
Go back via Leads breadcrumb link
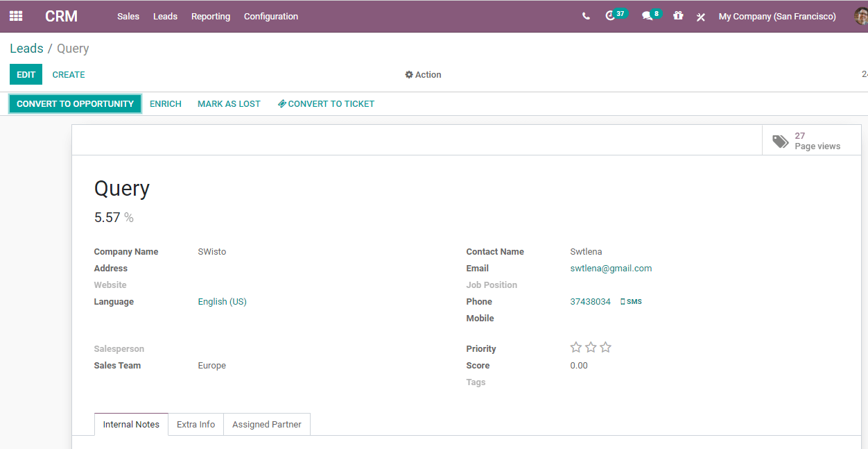[26, 49]
